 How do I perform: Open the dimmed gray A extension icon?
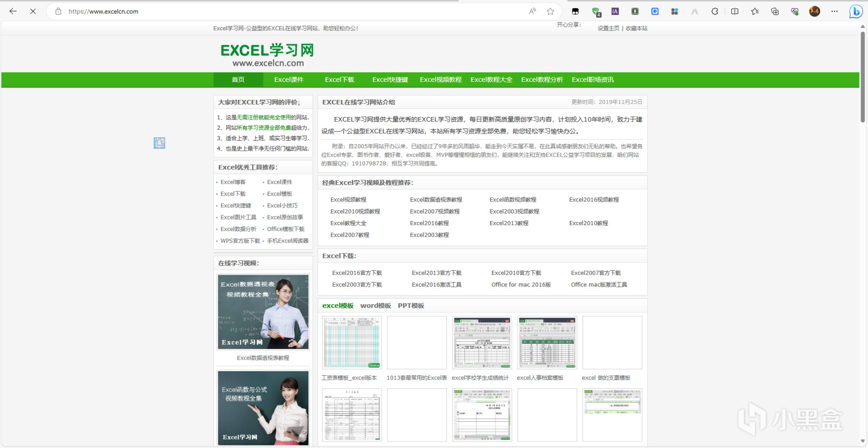(695, 11)
